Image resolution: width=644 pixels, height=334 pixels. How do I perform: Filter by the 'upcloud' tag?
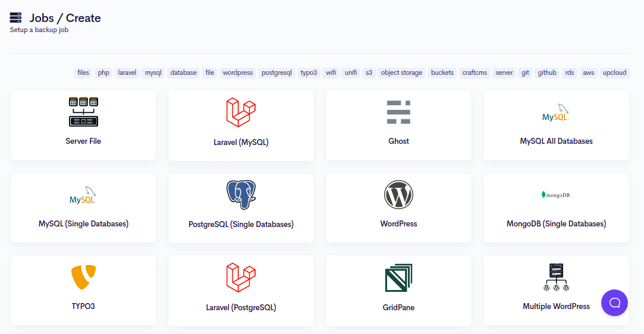point(614,73)
